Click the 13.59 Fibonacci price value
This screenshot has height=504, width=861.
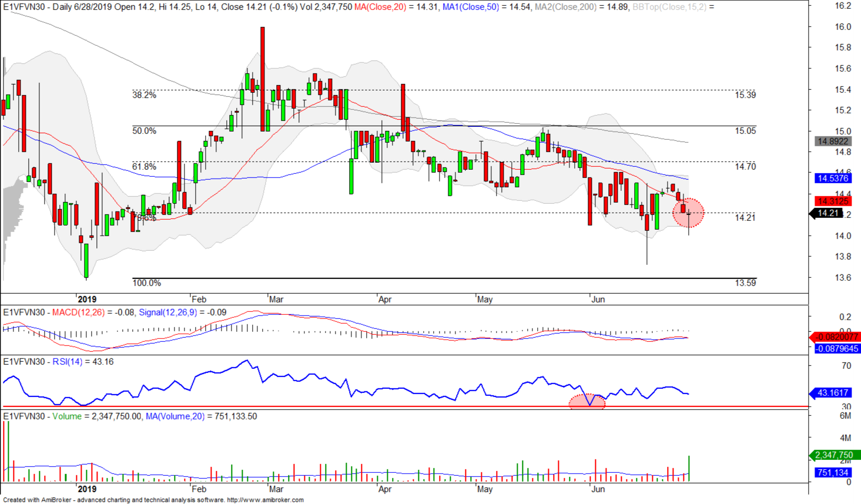point(745,283)
